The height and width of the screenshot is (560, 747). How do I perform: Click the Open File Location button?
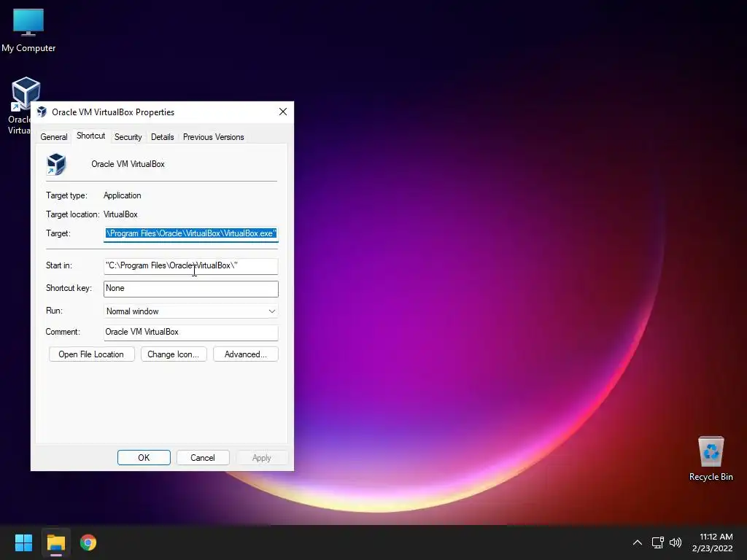91,354
